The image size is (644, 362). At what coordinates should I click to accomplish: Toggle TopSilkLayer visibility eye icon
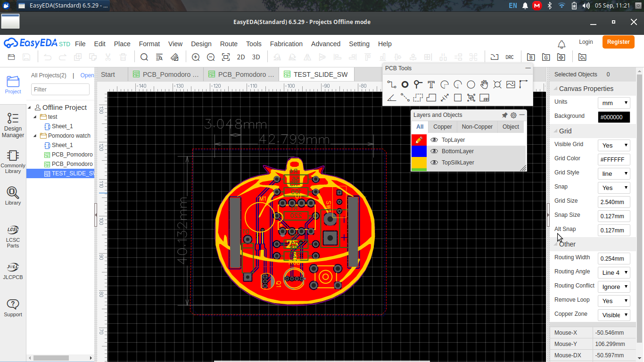[x=434, y=163]
